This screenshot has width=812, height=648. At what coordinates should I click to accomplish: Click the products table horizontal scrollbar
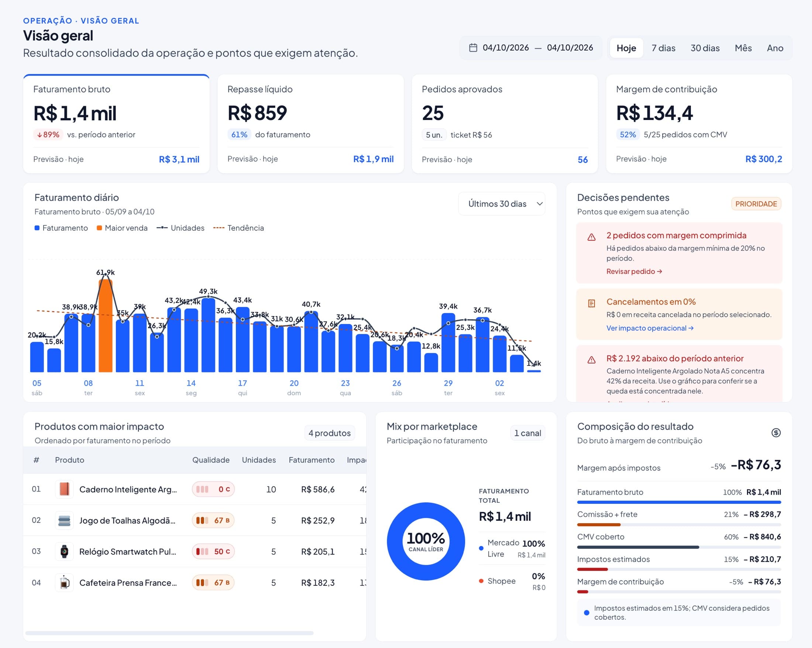coord(169,633)
